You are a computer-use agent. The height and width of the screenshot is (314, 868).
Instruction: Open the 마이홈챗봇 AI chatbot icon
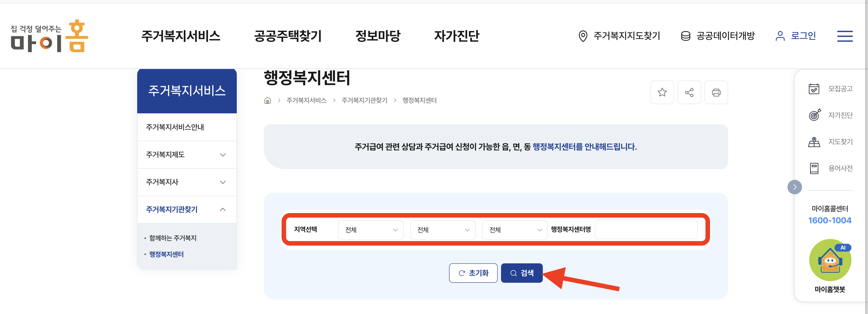(x=830, y=260)
